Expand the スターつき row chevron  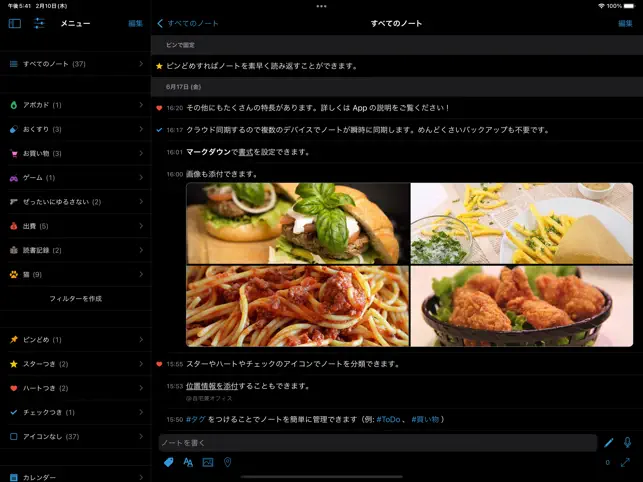pos(141,363)
